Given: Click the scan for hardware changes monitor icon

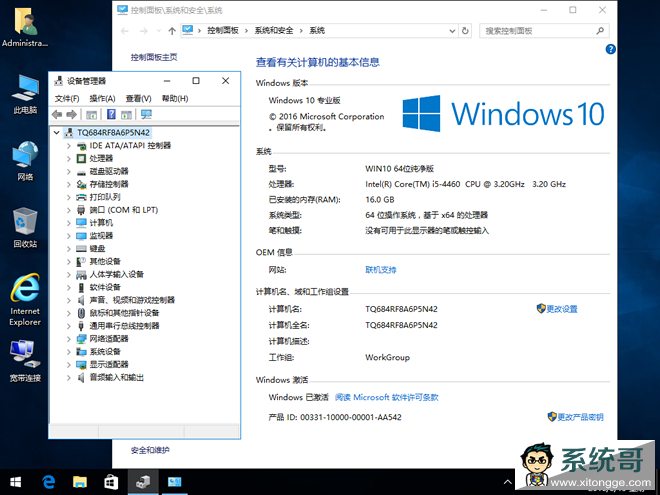Looking at the screenshot, I should point(146,114).
